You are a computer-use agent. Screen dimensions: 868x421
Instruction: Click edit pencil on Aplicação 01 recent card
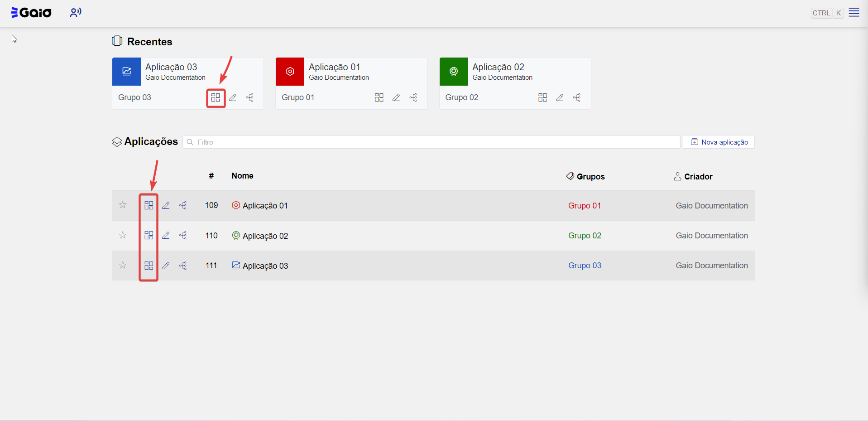[x=396, y=98]
